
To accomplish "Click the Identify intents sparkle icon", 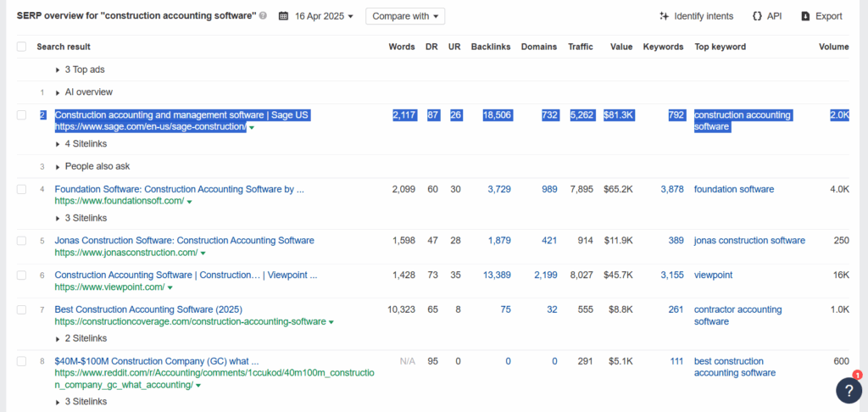I will [665, 16].
